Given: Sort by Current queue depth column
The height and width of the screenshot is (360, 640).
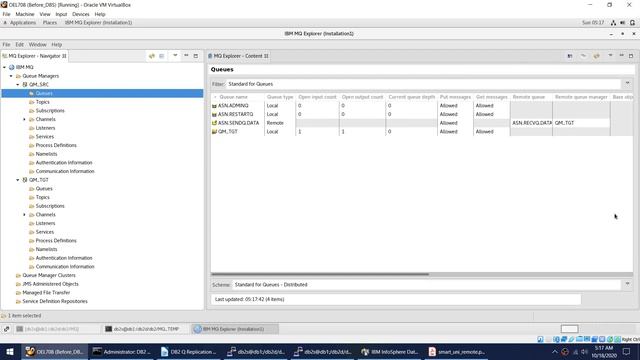Looking at the screenshot, I should (411, 97).
